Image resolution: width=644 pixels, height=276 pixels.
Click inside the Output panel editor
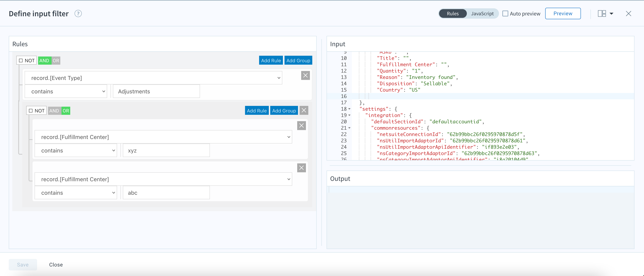pyautogui.click(x=480, y=217)
